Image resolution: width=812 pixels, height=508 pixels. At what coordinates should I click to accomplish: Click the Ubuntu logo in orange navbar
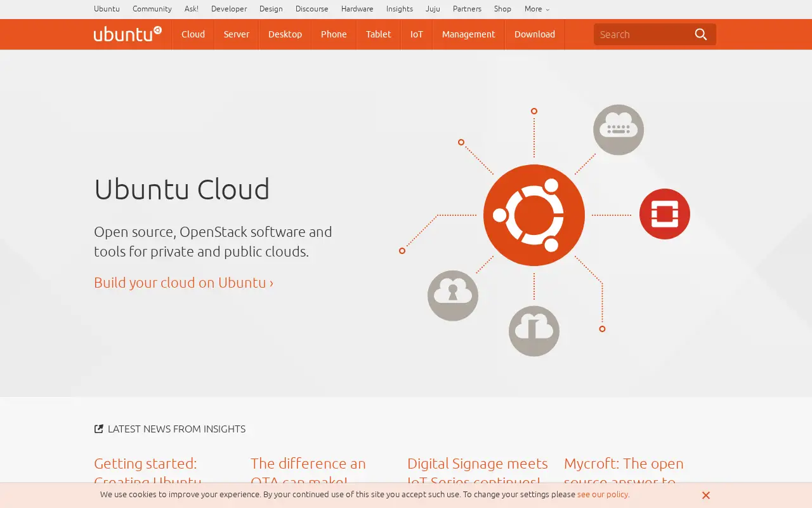[128, 34]
